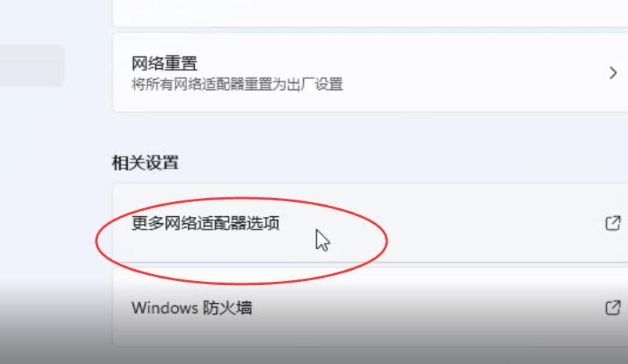Click the bottom edge of Windows 防火墙 card
Viewport: 628px width, 364px height.
point(370,345)
